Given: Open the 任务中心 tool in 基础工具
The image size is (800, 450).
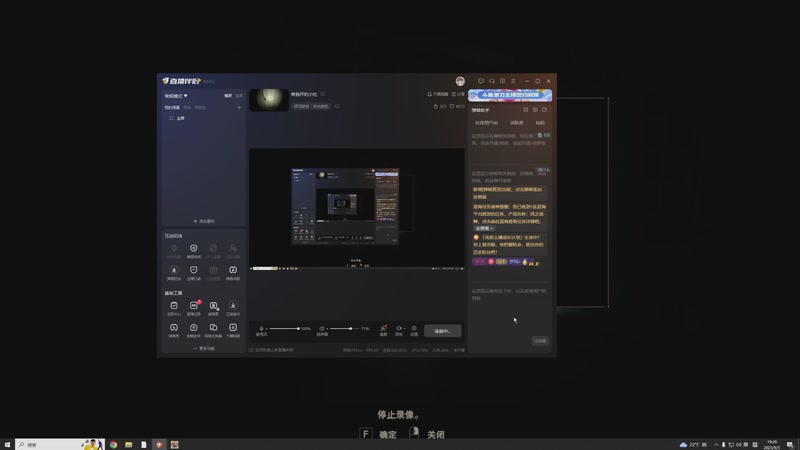Looking at the screenshot, I should coord(174,308).
